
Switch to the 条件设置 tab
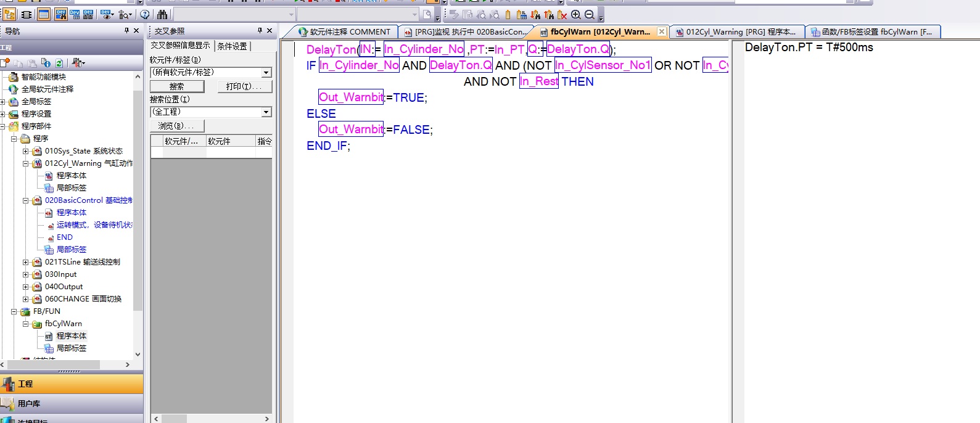232,46
